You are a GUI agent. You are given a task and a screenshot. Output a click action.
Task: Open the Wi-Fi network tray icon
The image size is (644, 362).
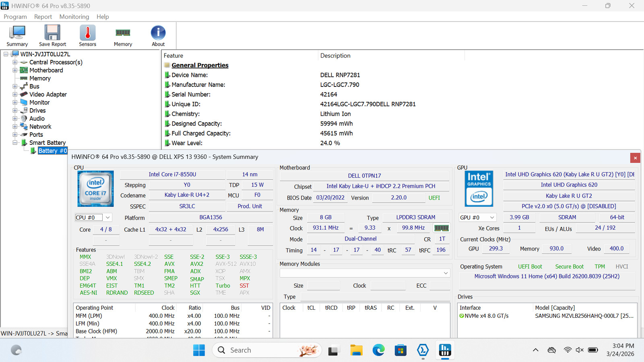pos(568,350)
